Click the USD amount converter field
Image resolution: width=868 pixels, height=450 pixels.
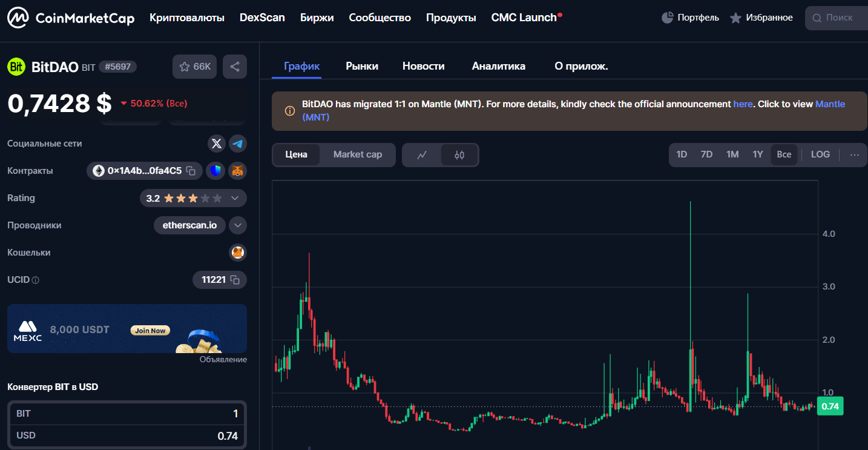pos(127,435)
